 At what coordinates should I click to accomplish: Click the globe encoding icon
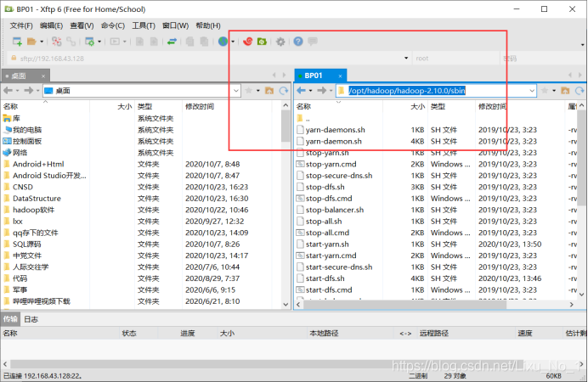coord(223,42)
